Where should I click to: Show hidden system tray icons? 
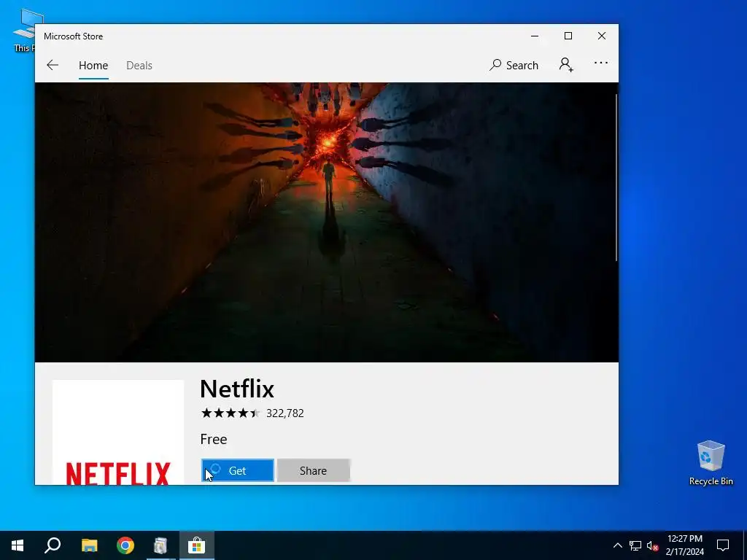(x=617, y=545)
